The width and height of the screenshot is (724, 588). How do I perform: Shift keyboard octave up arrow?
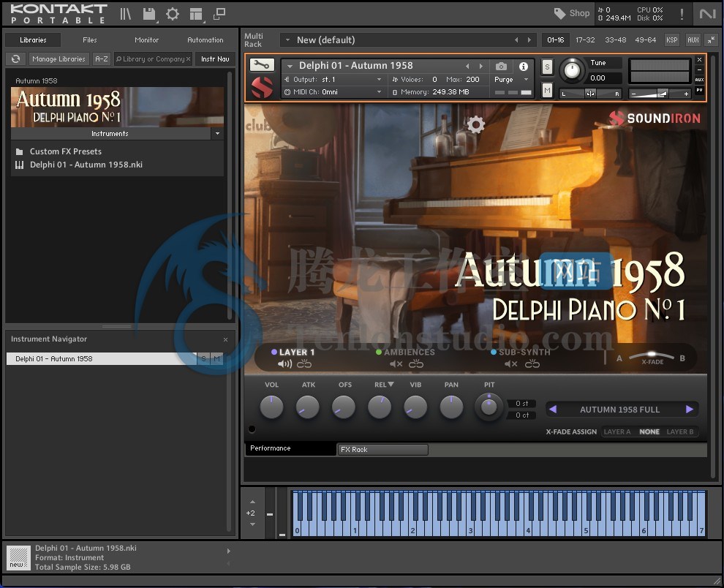coord(252,502)
